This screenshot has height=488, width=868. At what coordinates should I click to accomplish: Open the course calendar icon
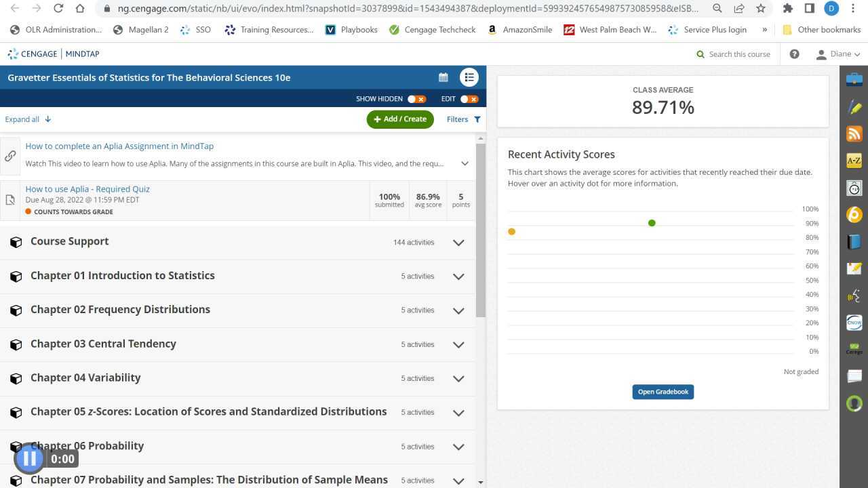[x=443, y=77]
